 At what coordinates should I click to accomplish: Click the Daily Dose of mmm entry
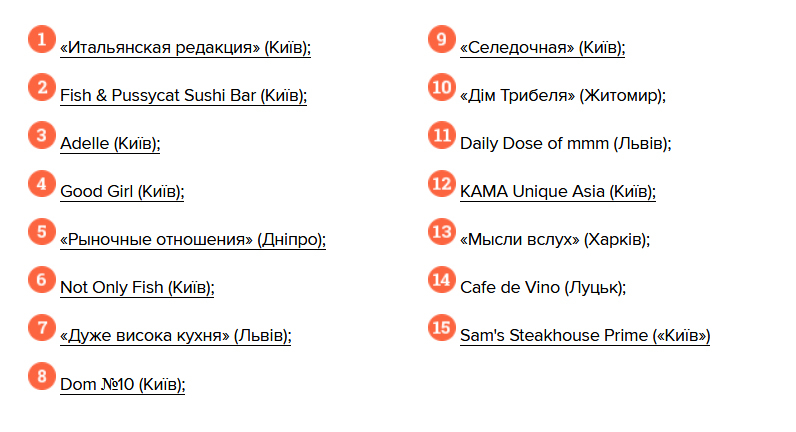pyautogui.click(x=565, y=144)
